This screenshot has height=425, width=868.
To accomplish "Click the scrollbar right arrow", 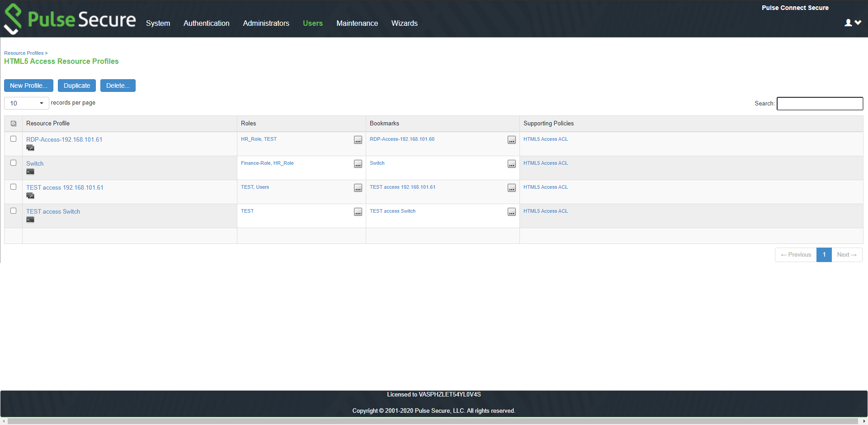I will [x=864, y=421].
